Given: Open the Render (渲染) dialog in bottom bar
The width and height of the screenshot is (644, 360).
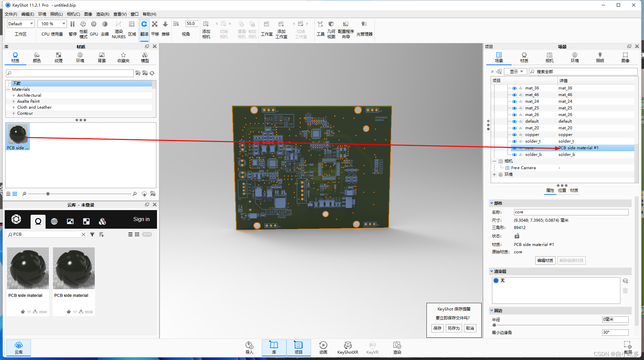Looking at the screenshot, I should tap(397, 345).
